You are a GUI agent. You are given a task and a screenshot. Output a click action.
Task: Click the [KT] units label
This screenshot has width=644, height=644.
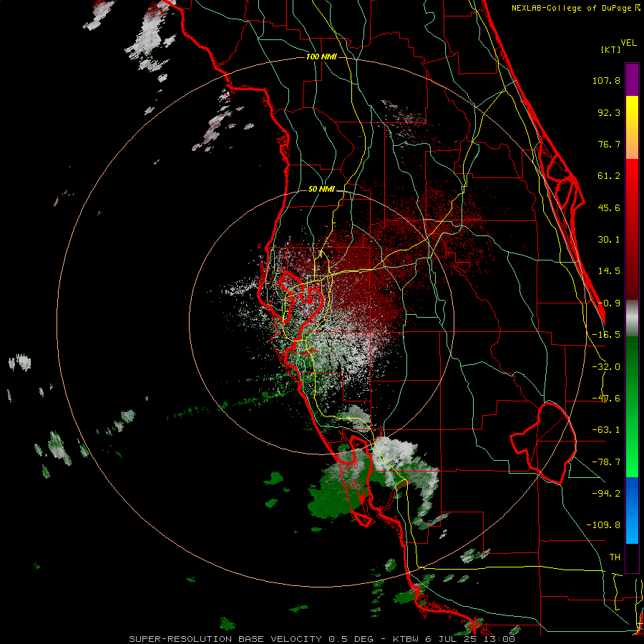click(x=611, y=49)
